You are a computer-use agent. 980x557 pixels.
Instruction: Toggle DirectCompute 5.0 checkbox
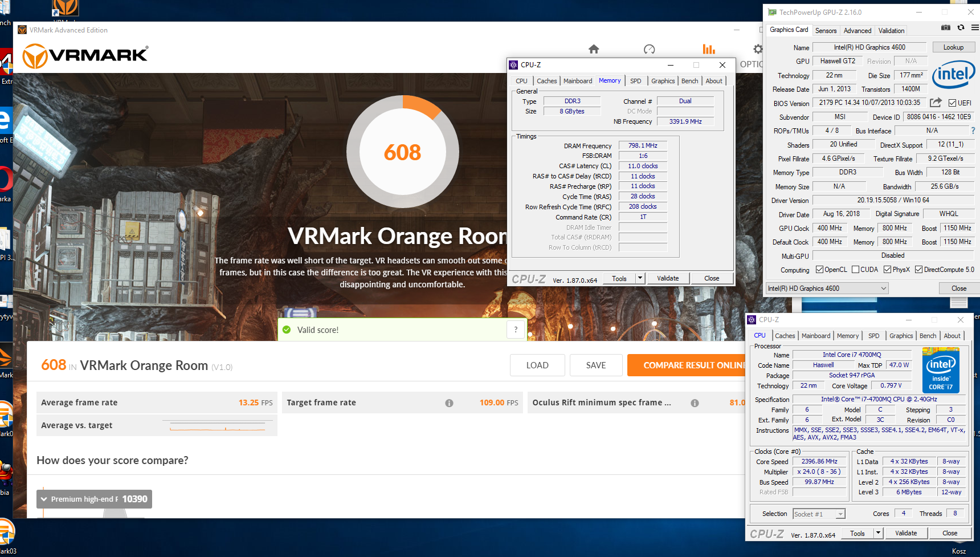click(918, 270)
